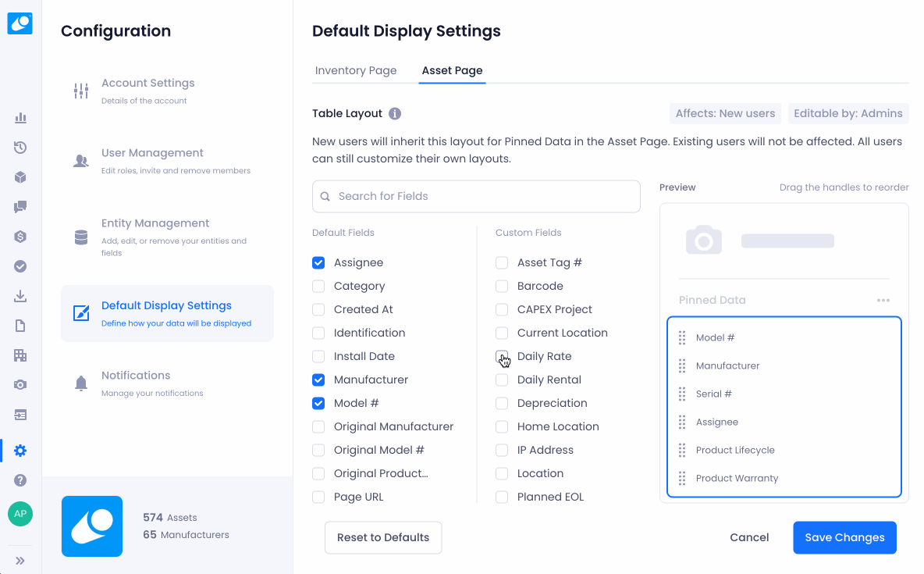Click the app logo in the sidebar top
Viewport: 924px width, 574px height.
tap(20, 23)
